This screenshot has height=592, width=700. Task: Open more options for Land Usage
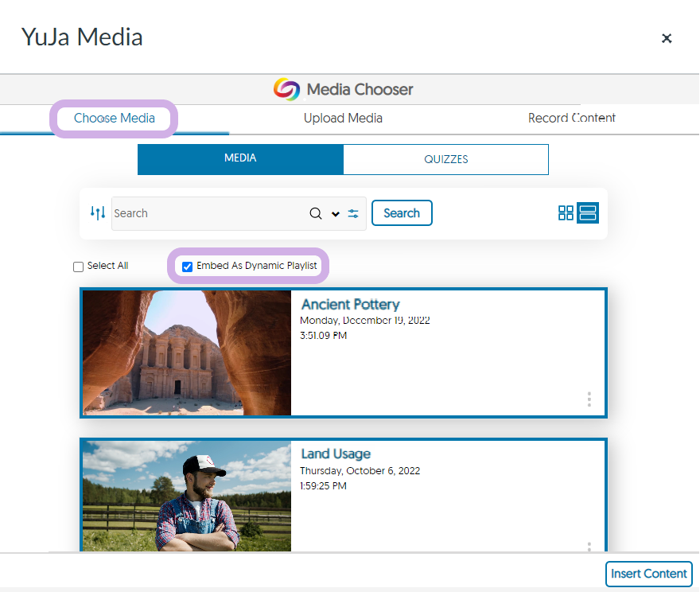click(x=589, y=547)
